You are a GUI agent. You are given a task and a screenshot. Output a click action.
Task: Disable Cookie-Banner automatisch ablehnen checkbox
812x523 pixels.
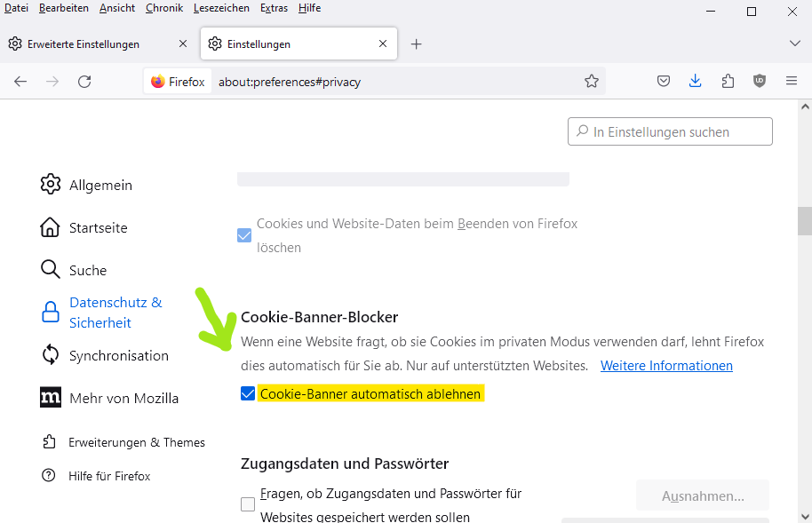click(x=248, y=393)
